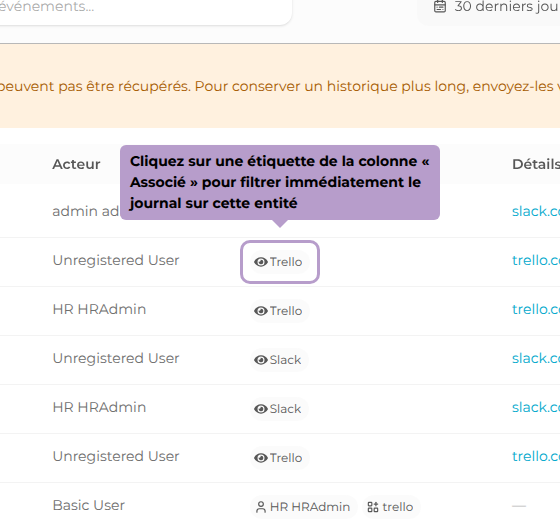Open the trello.c… link in the HR HRAdmin Trello row
Screen dimensions: 560x524
pos(536,309)
